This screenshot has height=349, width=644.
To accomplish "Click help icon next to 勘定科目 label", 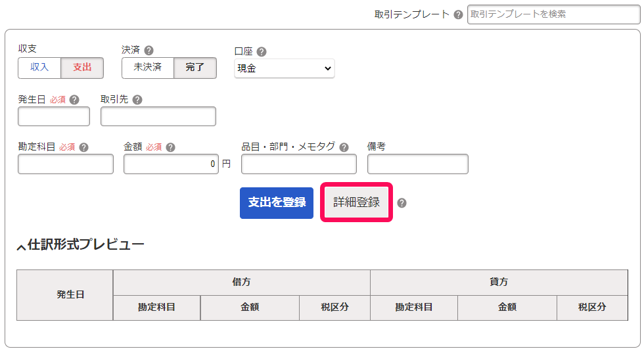I will (84, 147).
